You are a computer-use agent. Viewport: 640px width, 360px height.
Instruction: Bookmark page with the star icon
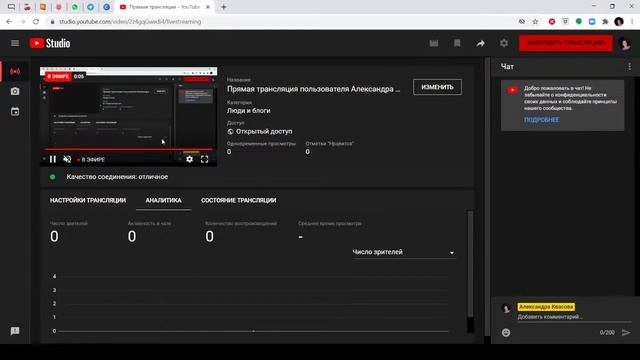pyautogui.click(x=535, y=22)
